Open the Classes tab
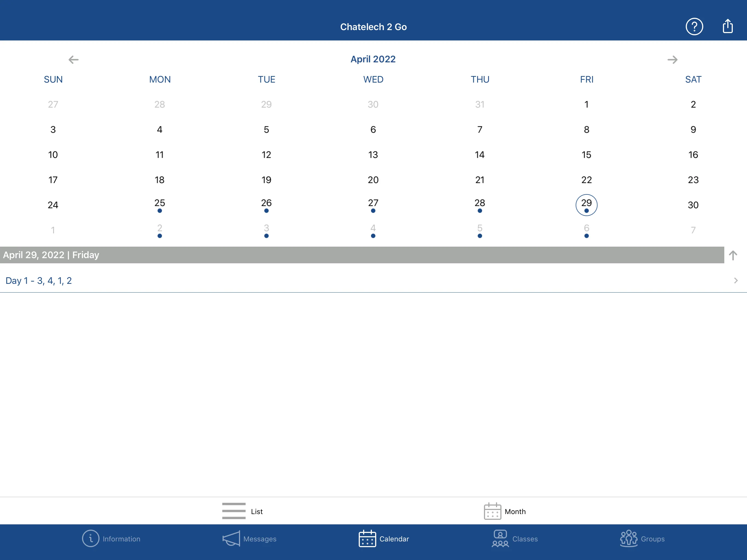The height and width of the screenshot is (560, 747). coord(514,538)
